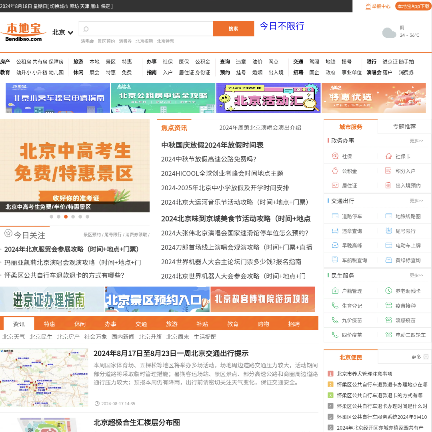This screenshot has width=432, height=432.
Task: Expand 更多 for the 交通出行 section
Action: coord(416,201)
